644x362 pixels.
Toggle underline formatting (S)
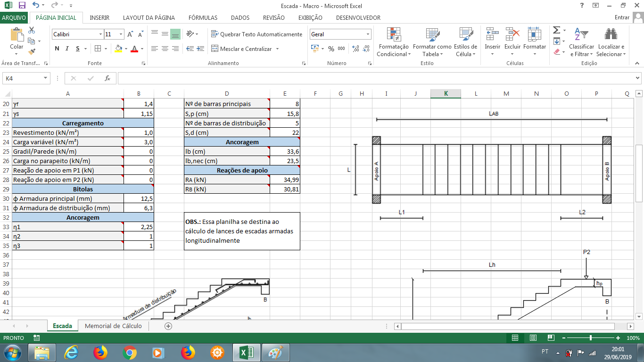(x=78, y=49)
